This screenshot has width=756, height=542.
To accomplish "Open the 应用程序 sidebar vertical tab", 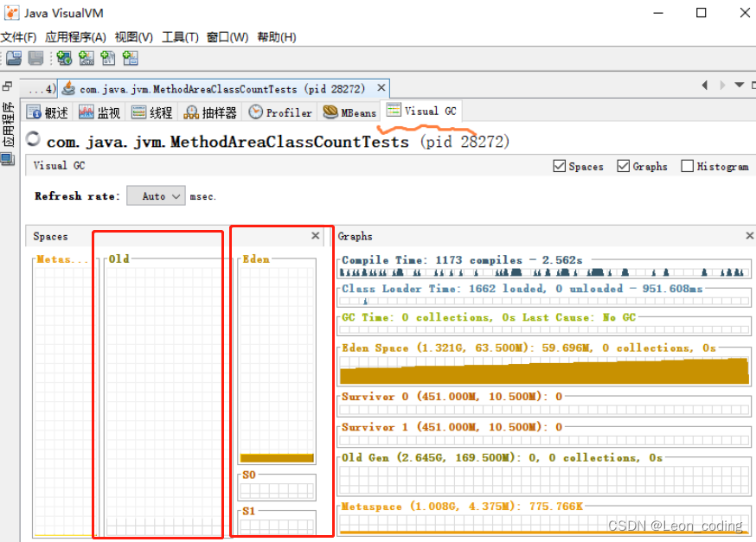I will click(8, 124).
